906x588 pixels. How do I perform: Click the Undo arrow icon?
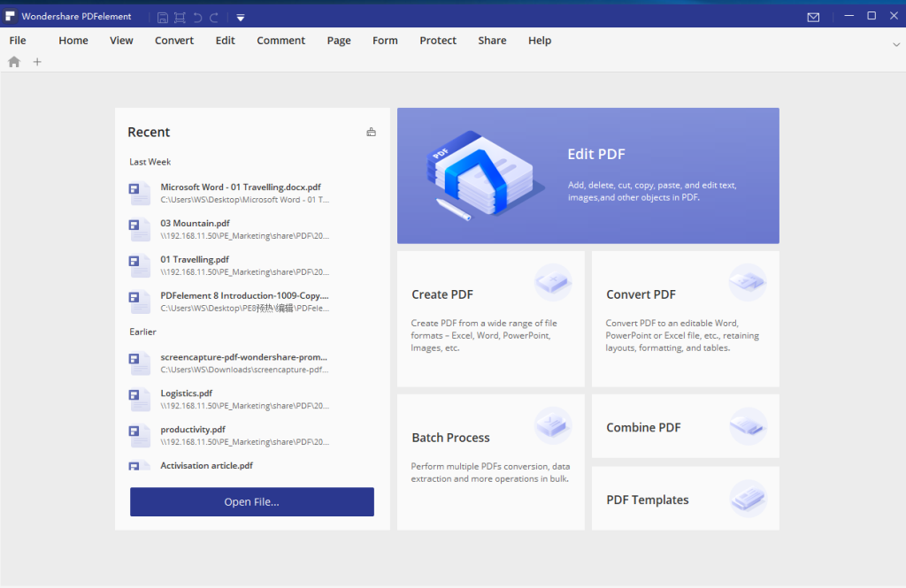(197, 17)
